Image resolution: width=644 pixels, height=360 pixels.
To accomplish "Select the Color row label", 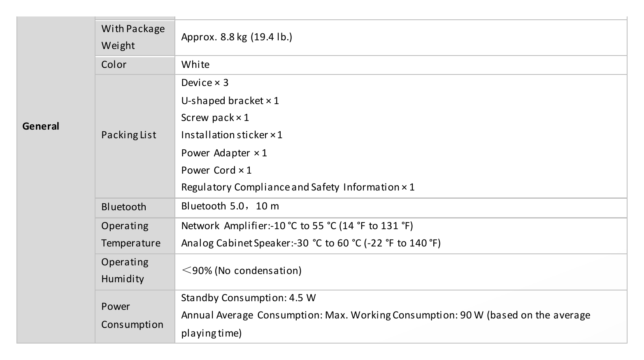I will click(x=114, y=65).
